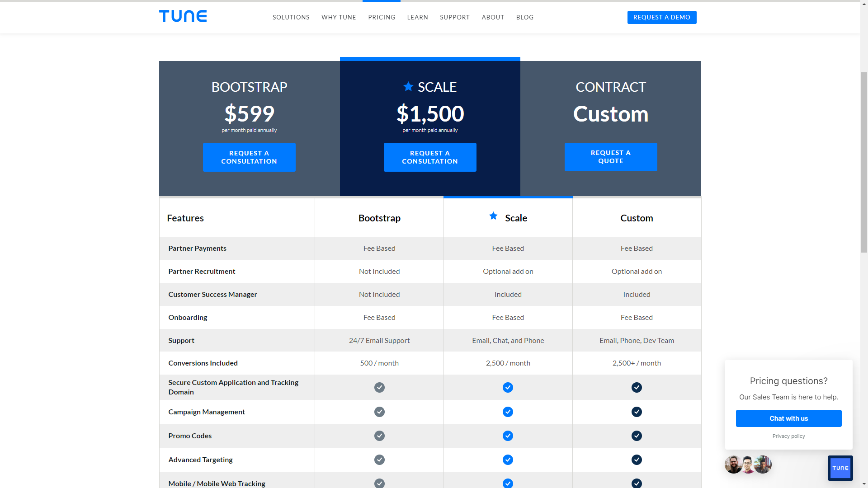
Task: Click the Request a Demo button
Action: pyautogui.click(x=661, y=17)
